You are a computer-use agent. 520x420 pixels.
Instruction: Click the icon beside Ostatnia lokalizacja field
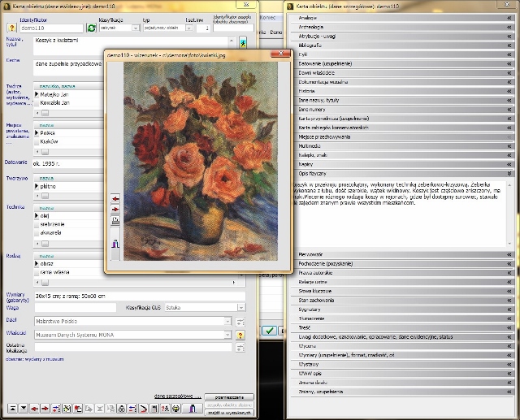pos(240,348)
